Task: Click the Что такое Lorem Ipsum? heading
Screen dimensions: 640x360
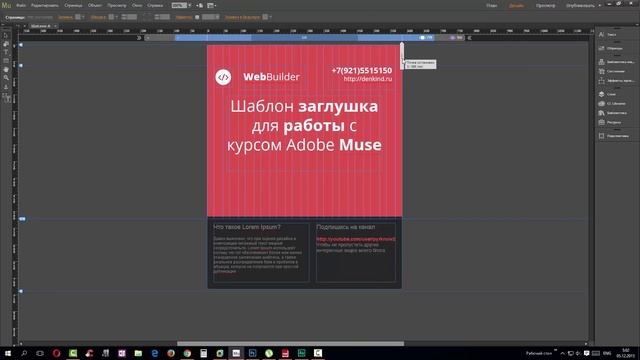Action: (x=247, y=227)
